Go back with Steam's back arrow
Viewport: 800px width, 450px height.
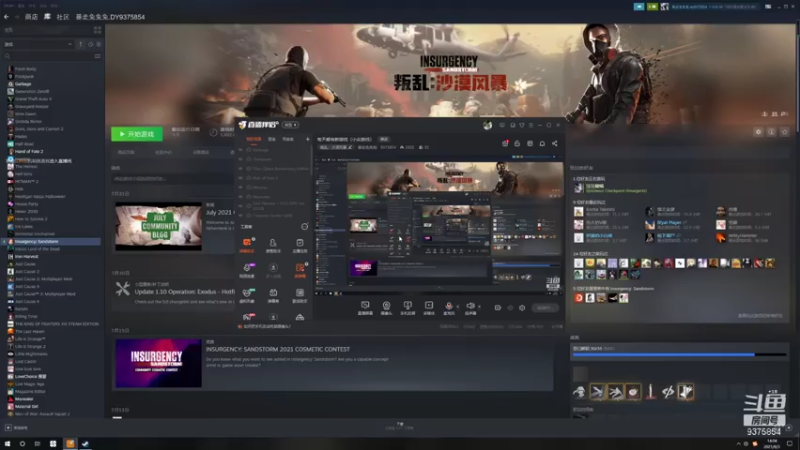[6, 17]
